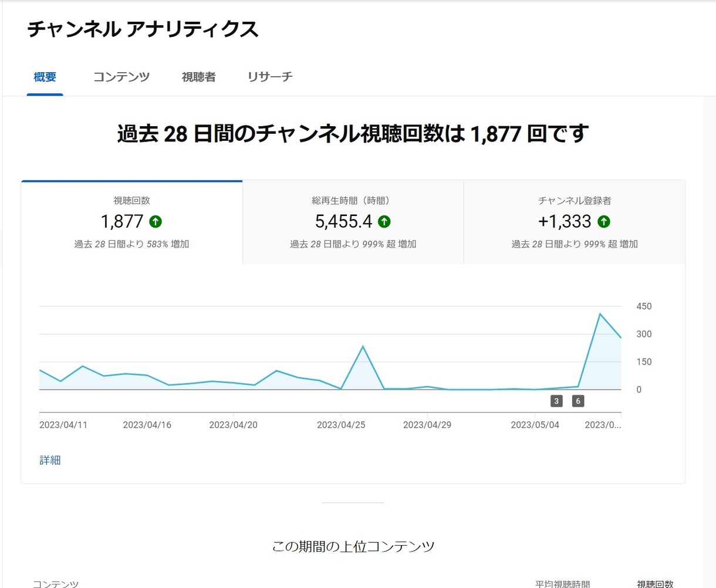Viewport: 716px width, 588px height.
Task: Select the 総再生時間（時間） metric card
Action: click(353, 222)
